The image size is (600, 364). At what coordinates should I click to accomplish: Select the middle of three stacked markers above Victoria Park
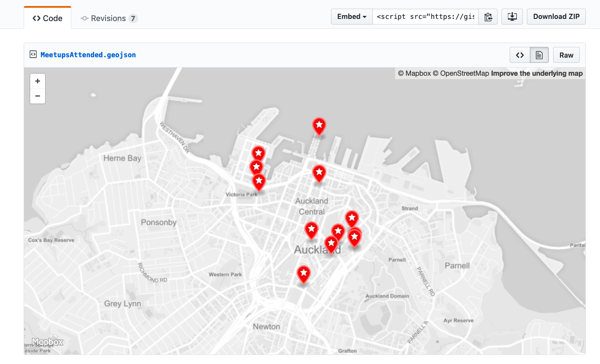point(256,167)
